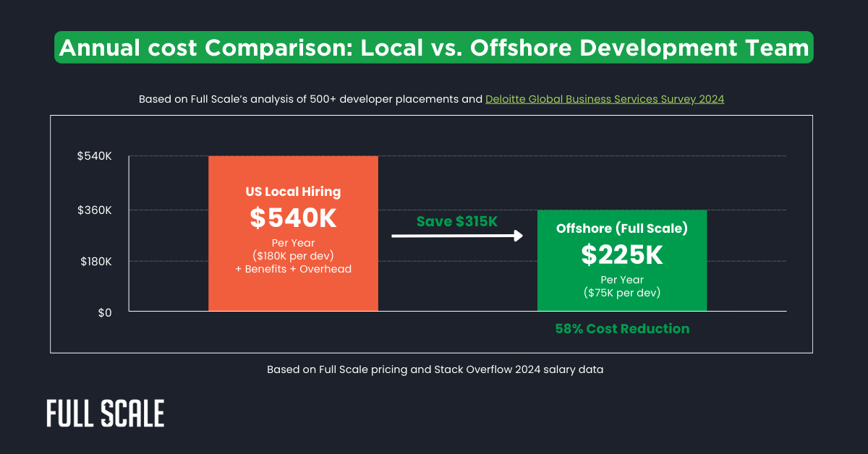The width and height of the screenshot is (868, 454).
Task: Select the white arrow graphic
Action: tap(457, 235)
